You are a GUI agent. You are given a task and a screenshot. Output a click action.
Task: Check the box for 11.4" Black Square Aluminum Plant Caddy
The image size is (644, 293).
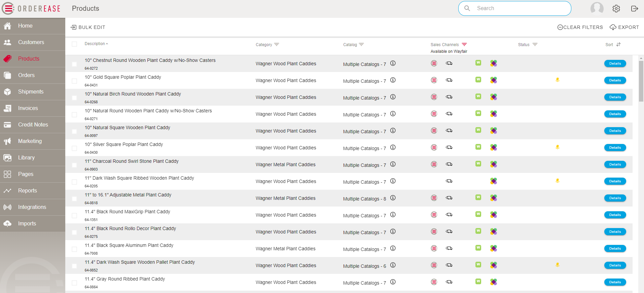(74, 249)
